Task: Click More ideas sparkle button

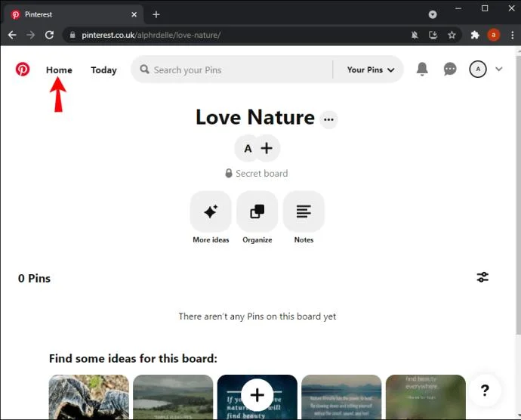Action: pos(211,212)
